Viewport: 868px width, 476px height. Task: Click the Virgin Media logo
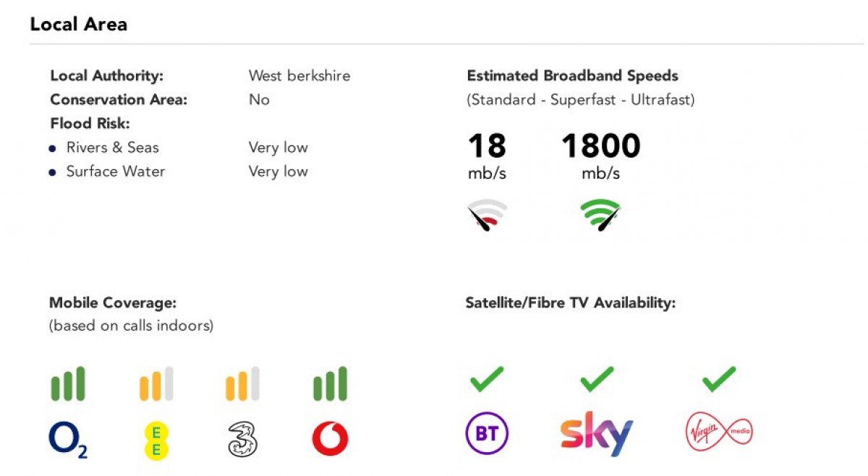pos(718,433)
